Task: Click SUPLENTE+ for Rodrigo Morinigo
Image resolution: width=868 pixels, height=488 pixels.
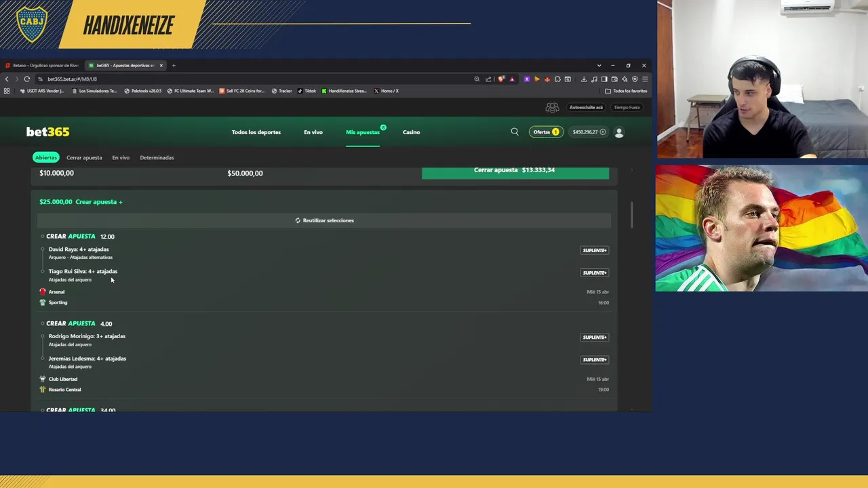Action: (x=595, y=337)
